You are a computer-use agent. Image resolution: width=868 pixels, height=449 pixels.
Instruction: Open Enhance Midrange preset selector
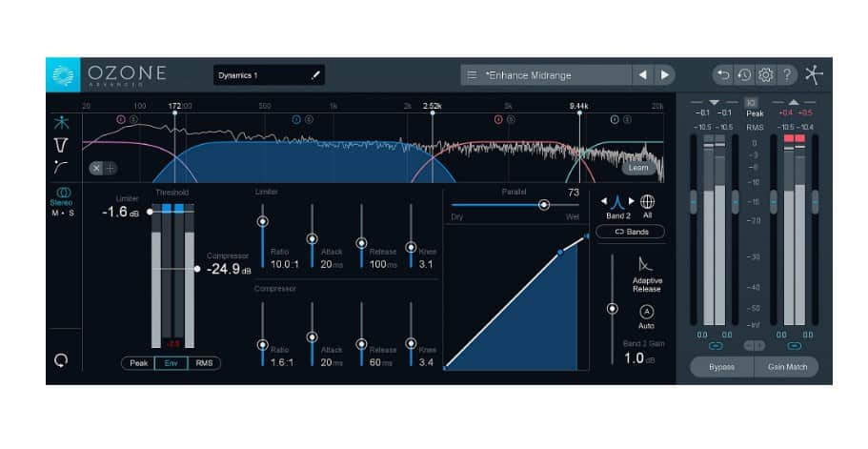(546, 75)
